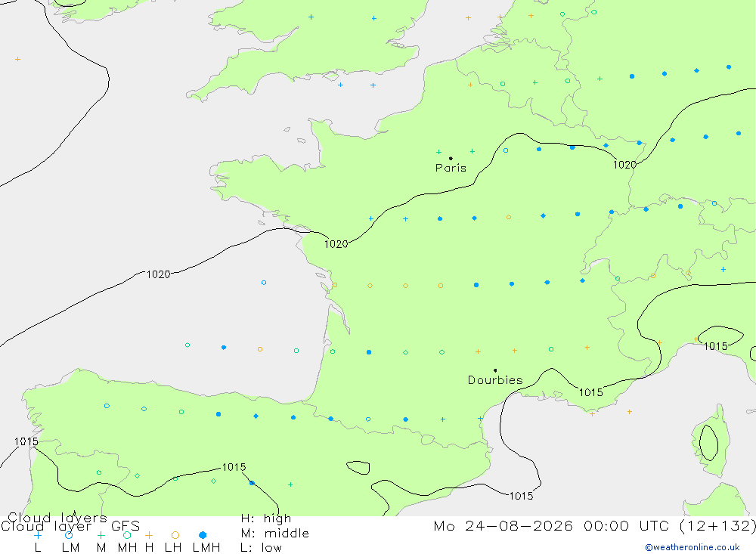This screenshot has width=756, height=554.
Task: Click the 1015 isobar label over northwestern Italy
Action: click(x=715, y=346)
